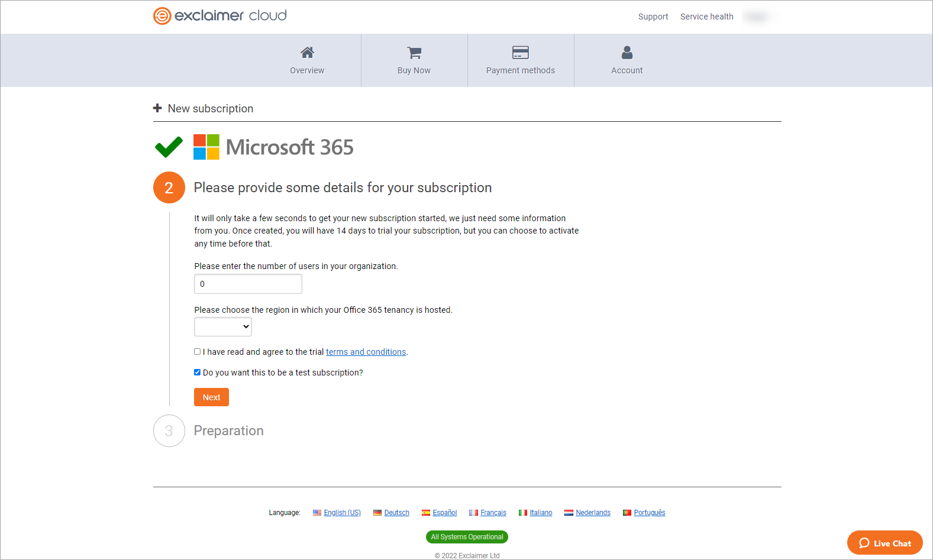This screenshot has height=560, width=933.
Task: Open the Buy Now shopping cart icon
Action: 414,53
